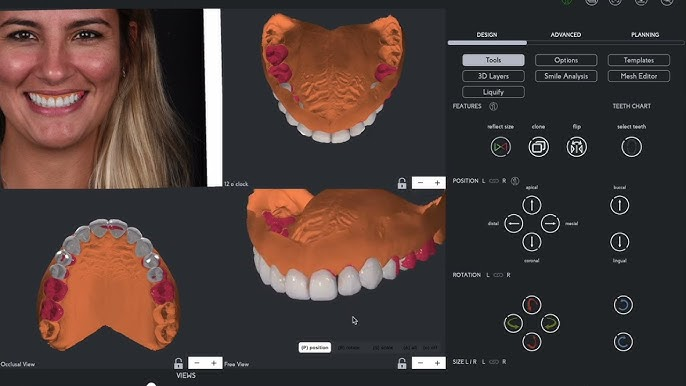Open Smile Analysis

[566, 76]
